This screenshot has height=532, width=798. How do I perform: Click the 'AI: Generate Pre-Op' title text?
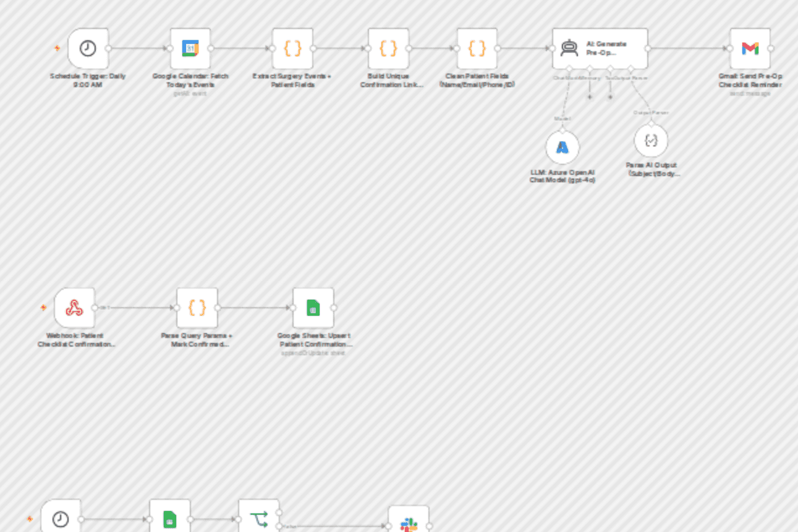606,48
